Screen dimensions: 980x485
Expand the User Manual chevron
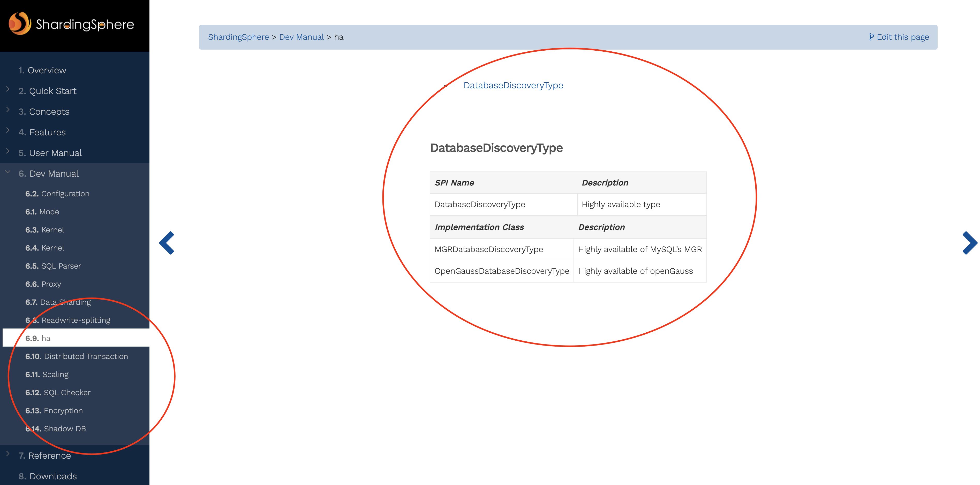click(8, 151)
